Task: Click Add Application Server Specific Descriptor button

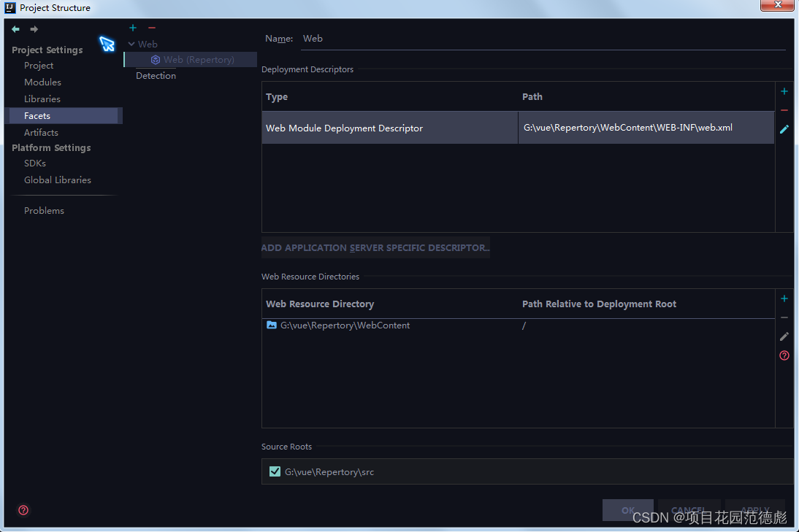Action: [x=375, y=247]
